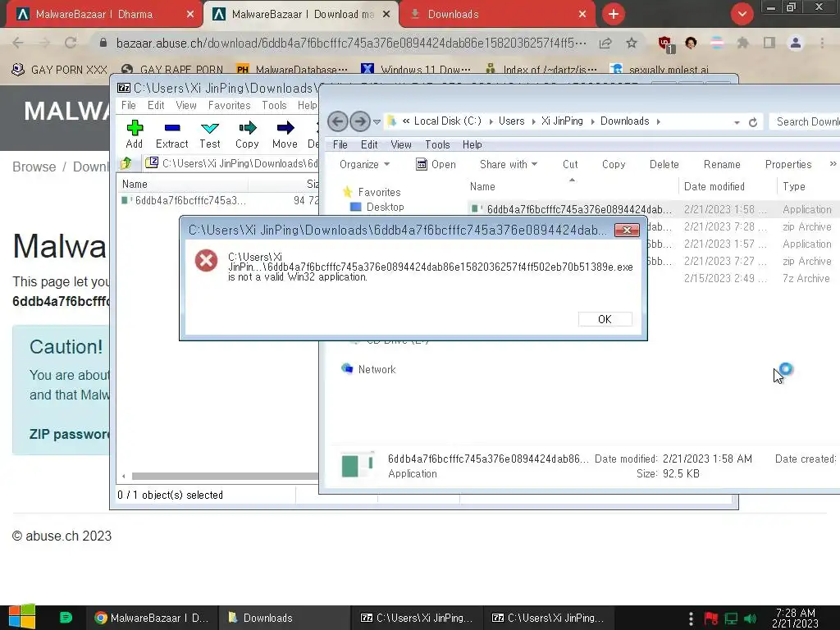Click OK in the Win32 error dialog
This screenshot has height=630, width=840.
605,319
